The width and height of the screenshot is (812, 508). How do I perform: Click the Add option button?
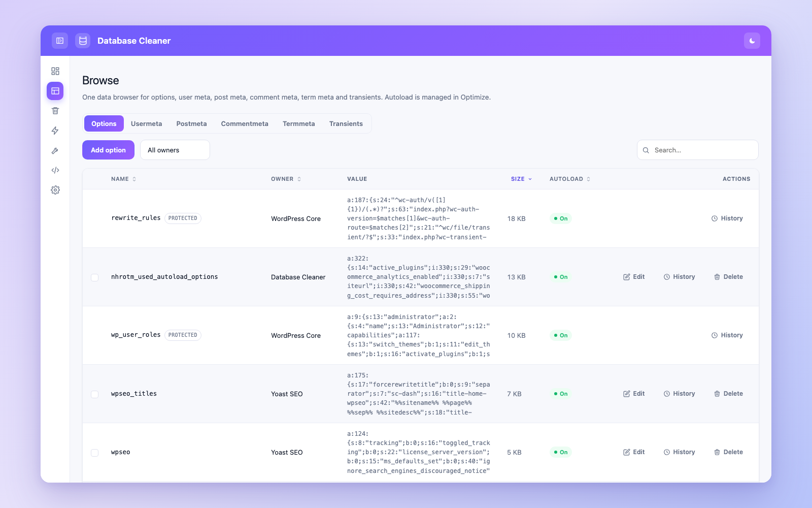tap(108, 150)
